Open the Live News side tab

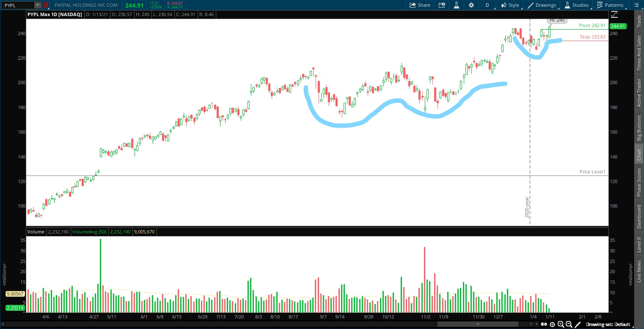pyautogui.click(x=639, y=271)
